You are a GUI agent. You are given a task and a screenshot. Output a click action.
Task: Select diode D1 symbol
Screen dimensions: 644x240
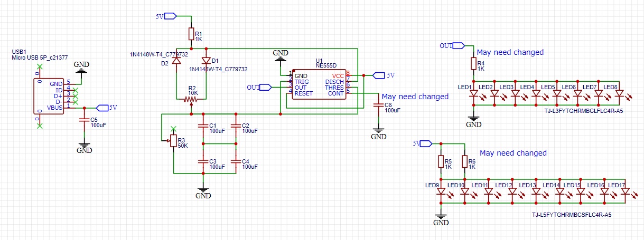coord(206,61)
